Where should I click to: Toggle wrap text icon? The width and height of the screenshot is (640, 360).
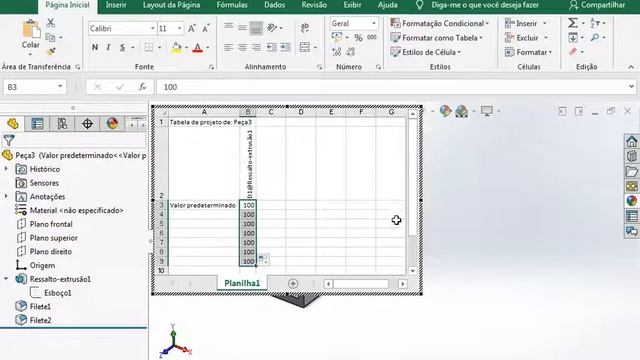point(304,28)
